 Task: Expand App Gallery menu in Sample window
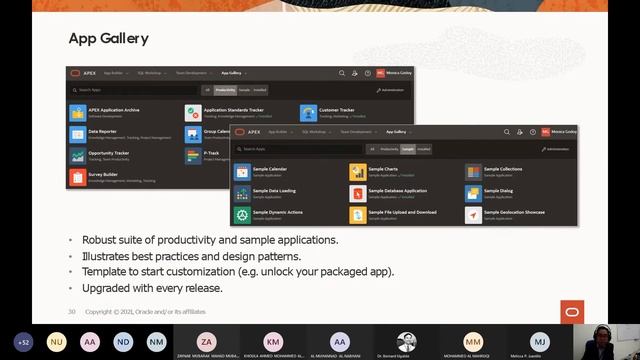click(398, 132)
